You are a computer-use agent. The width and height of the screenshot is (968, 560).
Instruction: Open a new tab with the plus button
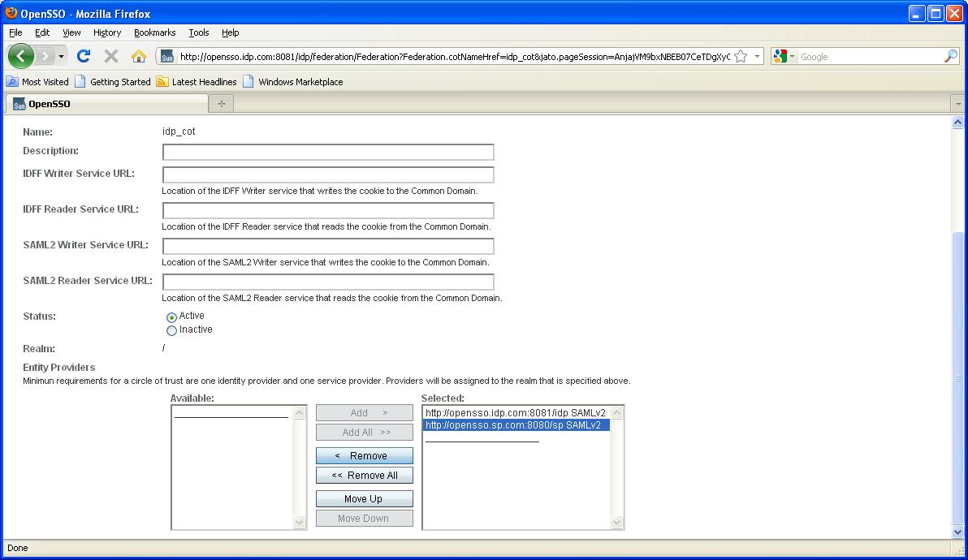(221, 104)
